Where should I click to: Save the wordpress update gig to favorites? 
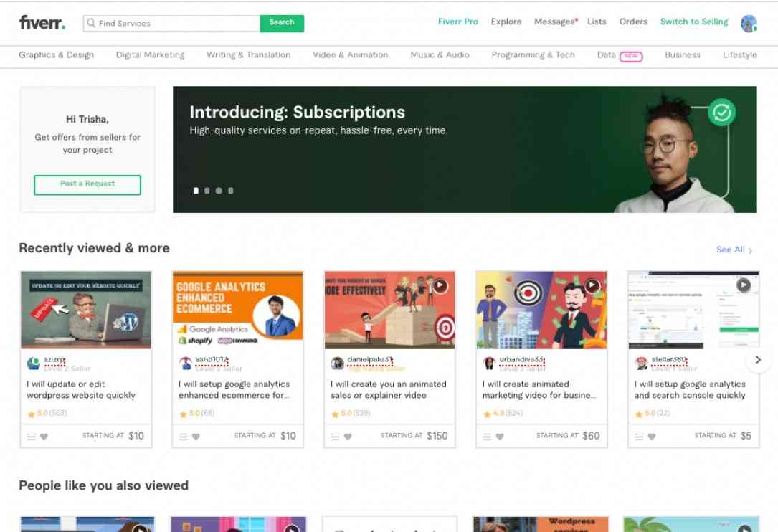(44, 437)
